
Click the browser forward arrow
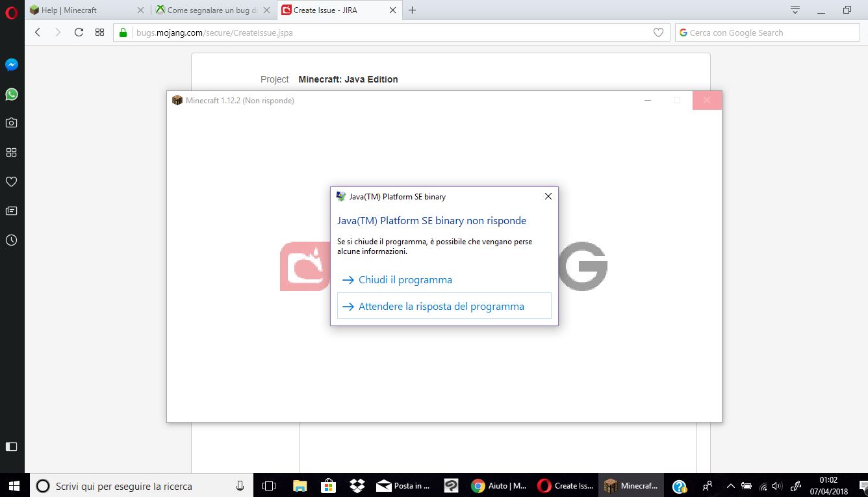click(58, 32)
